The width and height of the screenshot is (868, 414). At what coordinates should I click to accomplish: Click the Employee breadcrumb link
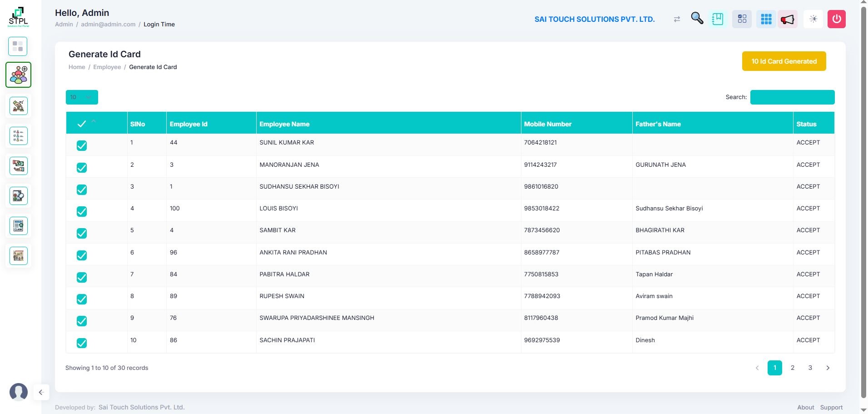[107, 67]
